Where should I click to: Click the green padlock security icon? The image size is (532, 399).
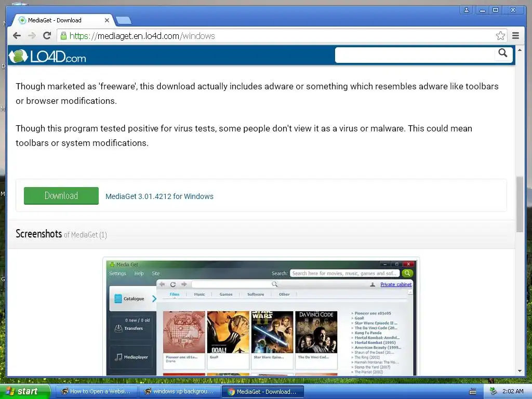coord(63,36)
